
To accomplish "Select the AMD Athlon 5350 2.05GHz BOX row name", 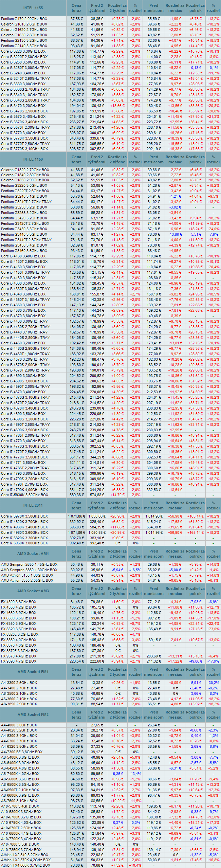I will coord(27,581).
